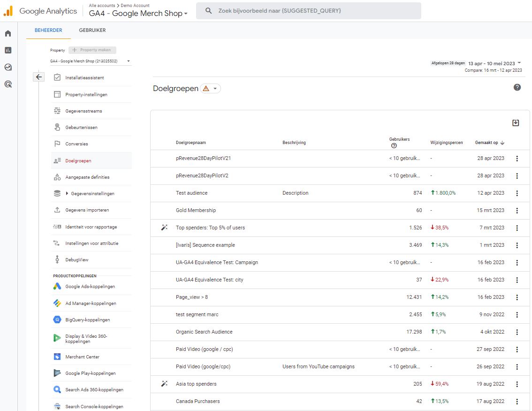Open the warning dropdown next to Doelgroepen
This screenshot has height=411, width=532.
point(210,88)
